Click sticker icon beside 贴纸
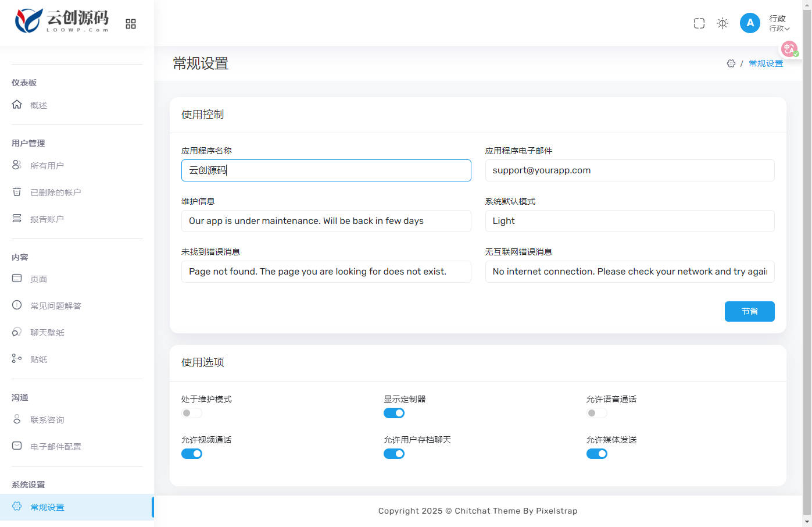812x527 pixels. [17, 359]
